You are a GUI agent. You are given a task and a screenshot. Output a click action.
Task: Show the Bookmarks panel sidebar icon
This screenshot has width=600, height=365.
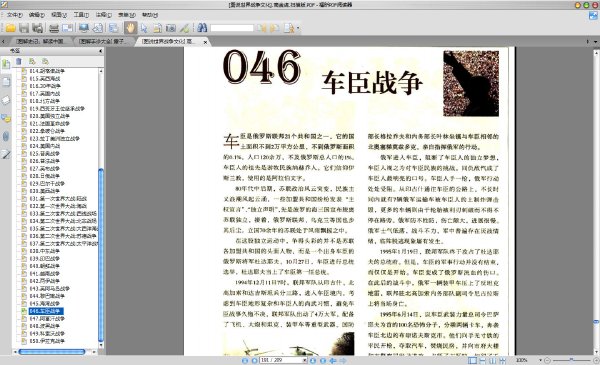tap(6, 64)
